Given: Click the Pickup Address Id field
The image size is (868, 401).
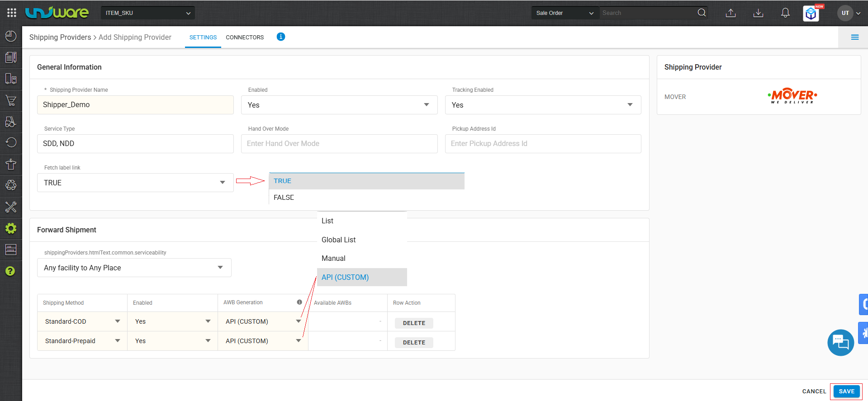Looking at the screenshot, I should 543,144.
